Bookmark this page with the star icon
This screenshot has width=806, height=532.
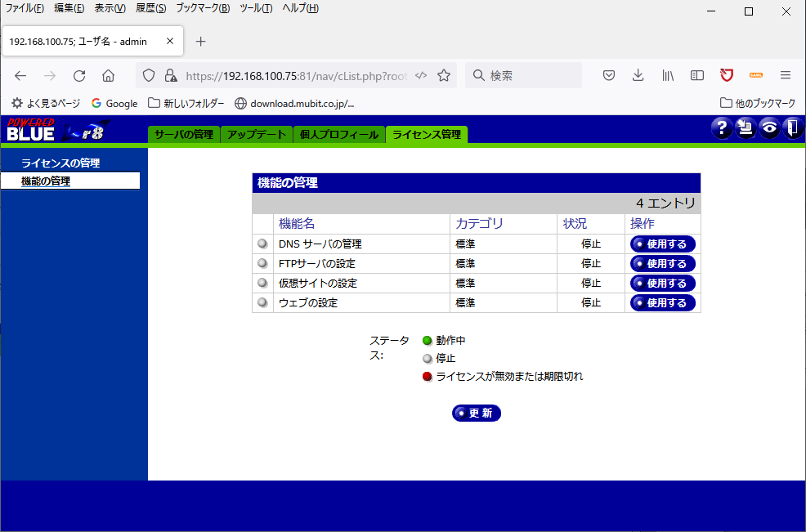pyautogui.click(x=444, y=76)
